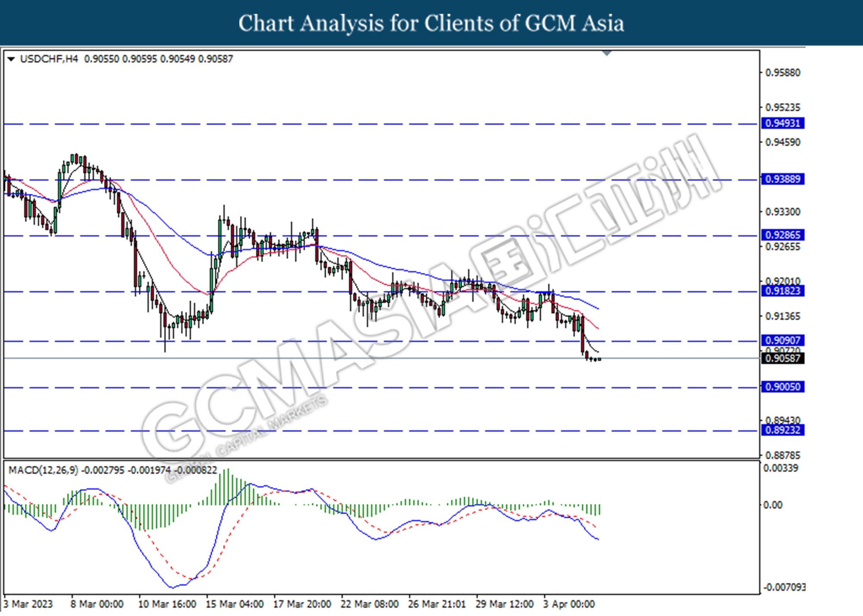Click the MACD zero level 0.00 label
863x616 pixels.
pyautogui.click(x=773, y=505)
